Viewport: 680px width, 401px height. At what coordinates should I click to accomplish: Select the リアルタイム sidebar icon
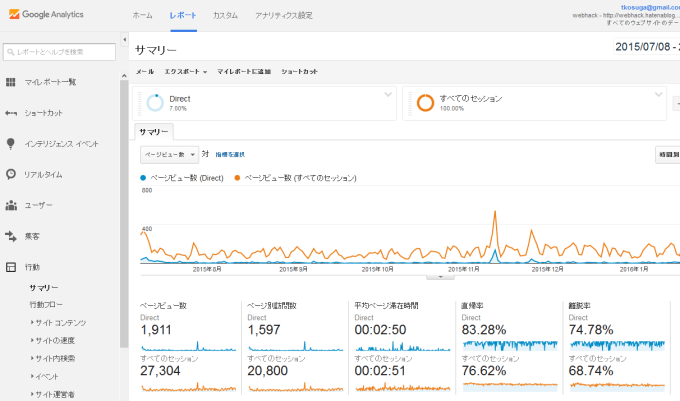pyautogui.click(x=11, y=175)
